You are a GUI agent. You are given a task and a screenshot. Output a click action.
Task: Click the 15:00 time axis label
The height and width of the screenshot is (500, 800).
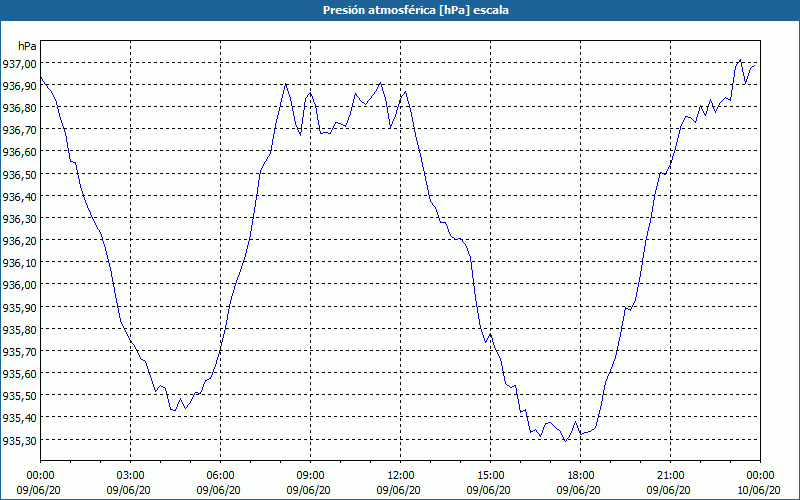coord(490,476)
